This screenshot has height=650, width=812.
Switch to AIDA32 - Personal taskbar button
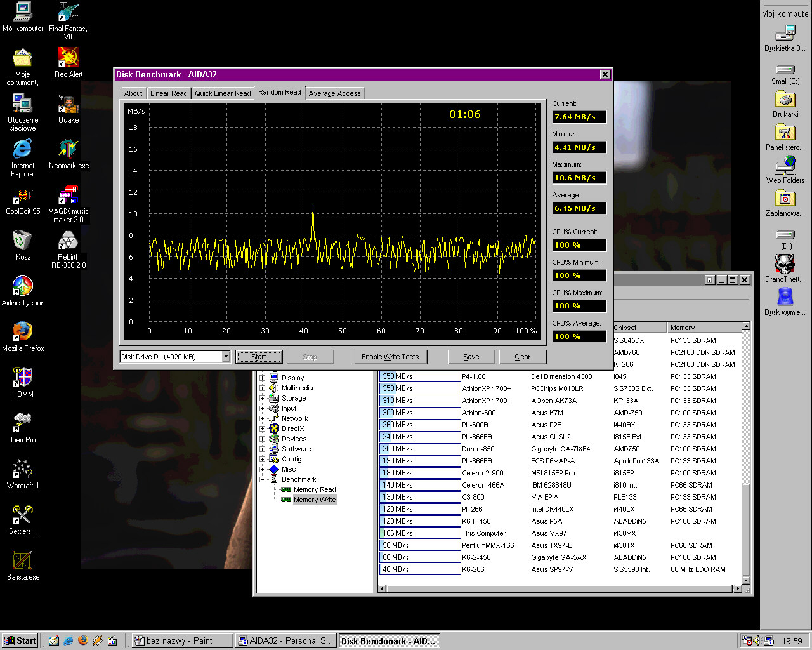tap(285, 640)
